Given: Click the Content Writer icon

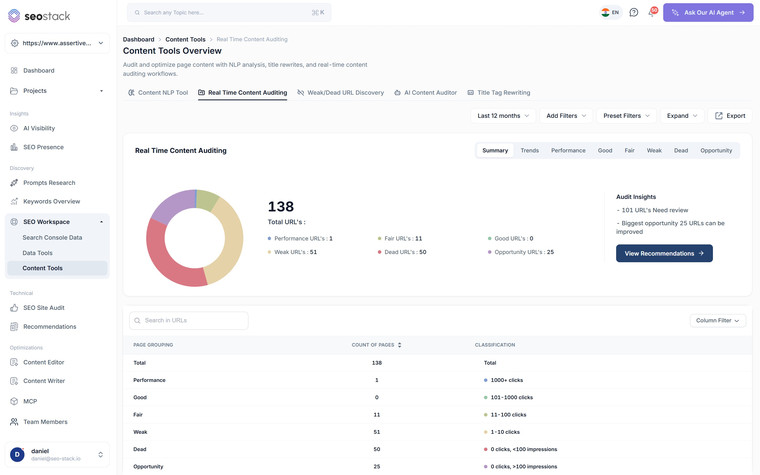Looking at the screenshot, I should pyautogui.click(x=14, y=381).
